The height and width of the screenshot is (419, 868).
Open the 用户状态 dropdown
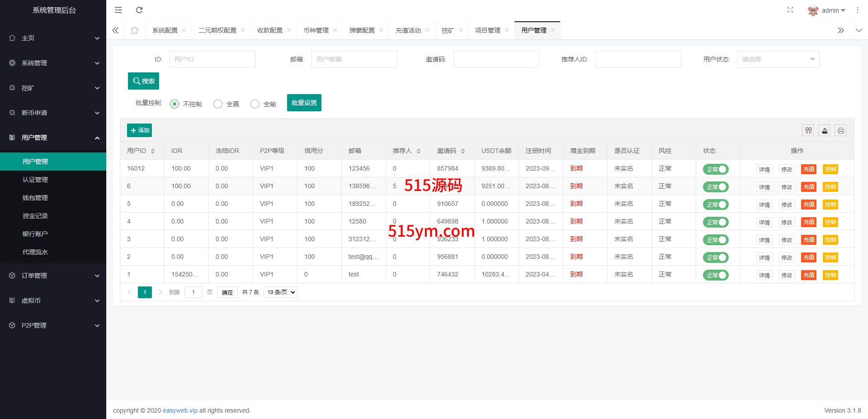(x=778, y=59)
